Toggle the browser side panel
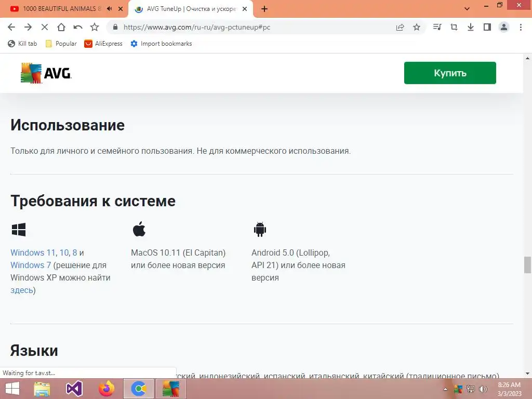Screen dimensions: 532x399 coord(487,27)
